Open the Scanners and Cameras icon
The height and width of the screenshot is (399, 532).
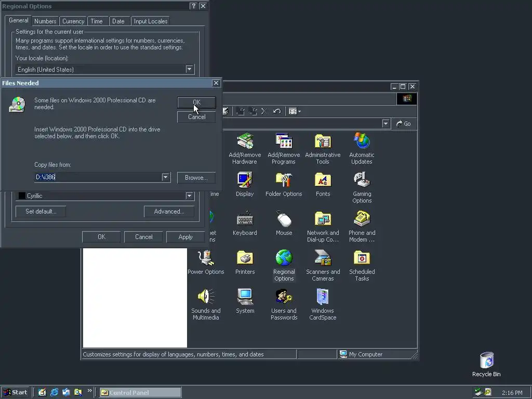(323, 265)
